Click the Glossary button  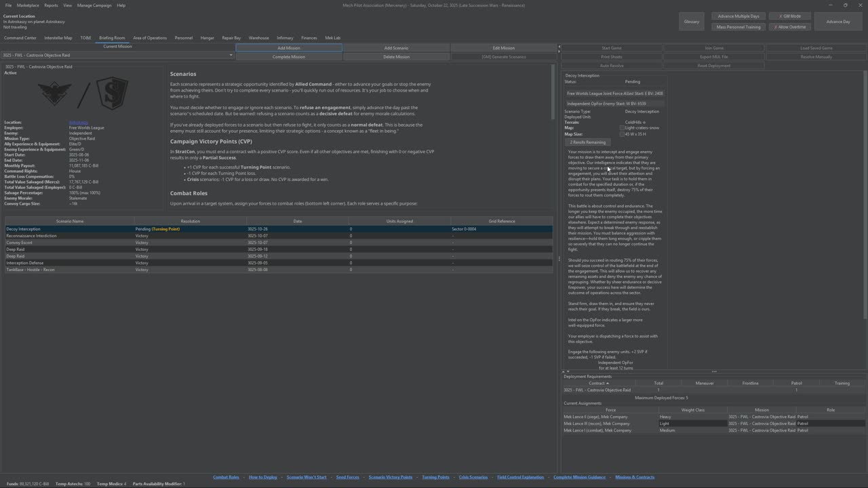click(692, 22)
